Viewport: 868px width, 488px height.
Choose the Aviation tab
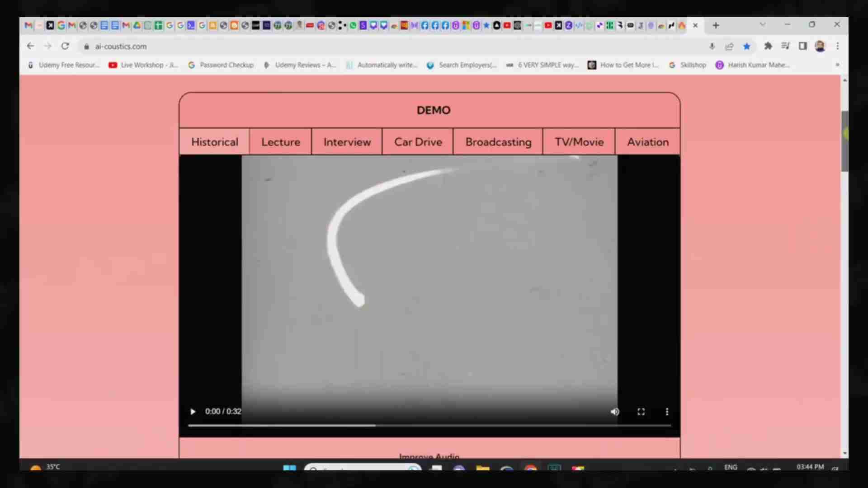click(x=647, y=142)
